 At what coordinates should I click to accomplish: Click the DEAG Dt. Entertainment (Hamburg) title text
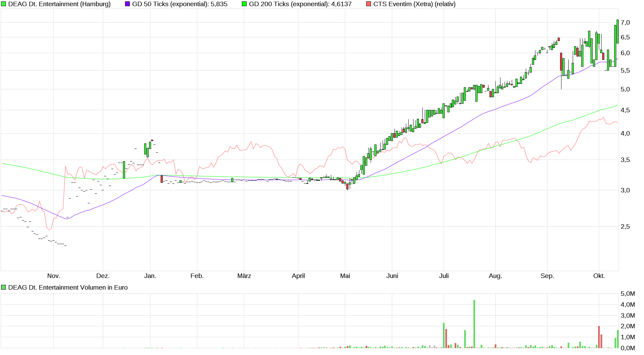(60, 4)
